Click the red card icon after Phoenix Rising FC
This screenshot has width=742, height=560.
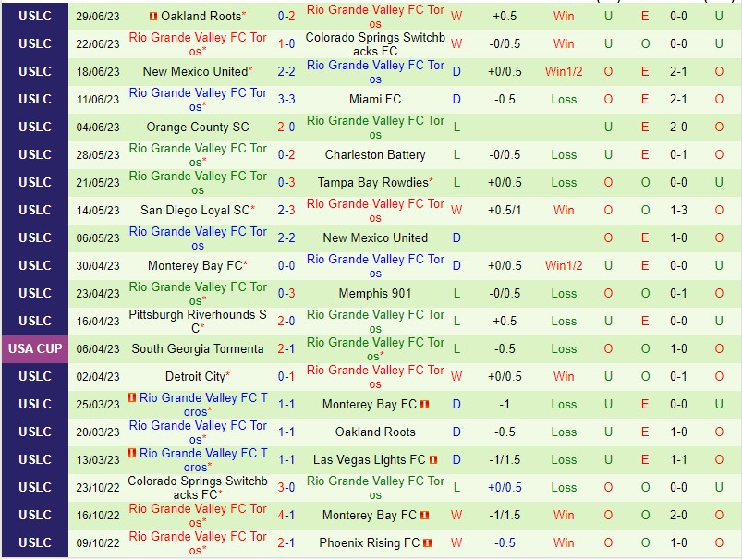[427, 543]
